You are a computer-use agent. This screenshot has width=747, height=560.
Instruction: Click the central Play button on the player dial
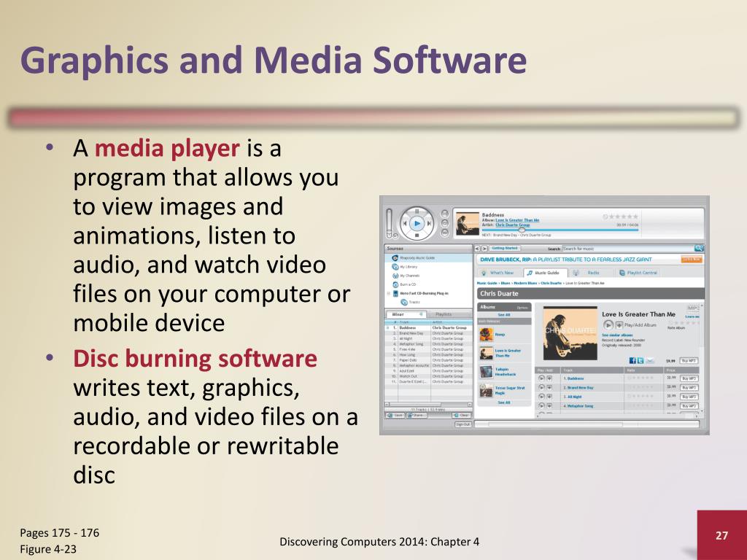tap(417, 223)
